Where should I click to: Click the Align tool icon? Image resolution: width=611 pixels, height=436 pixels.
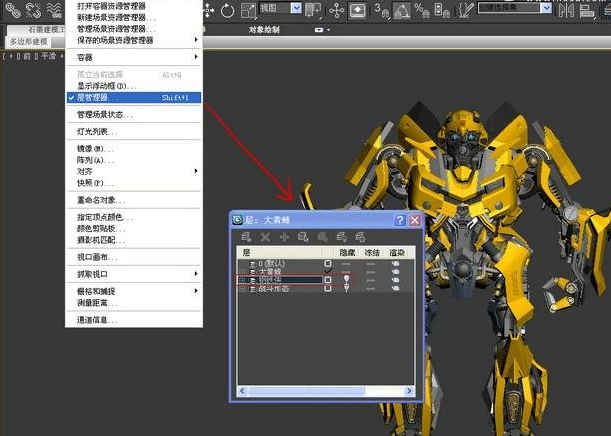click(x=587, y=11)
